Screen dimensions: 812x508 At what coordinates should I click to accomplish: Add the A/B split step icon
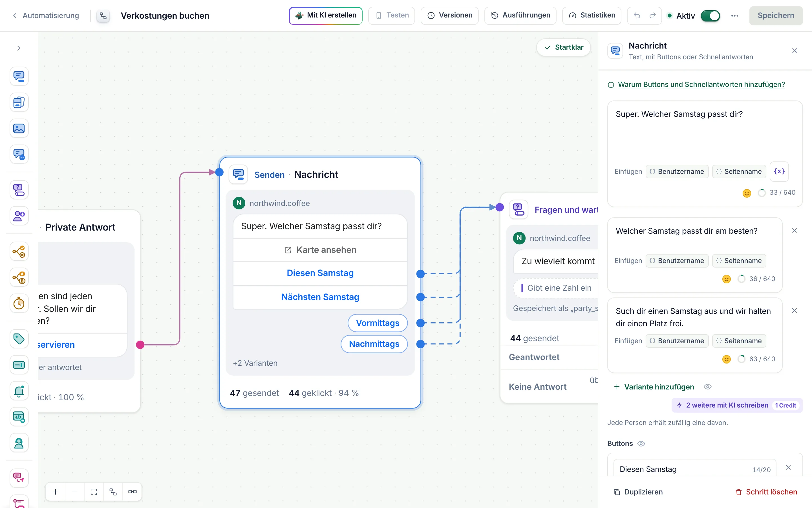click(x=19, y=277)
